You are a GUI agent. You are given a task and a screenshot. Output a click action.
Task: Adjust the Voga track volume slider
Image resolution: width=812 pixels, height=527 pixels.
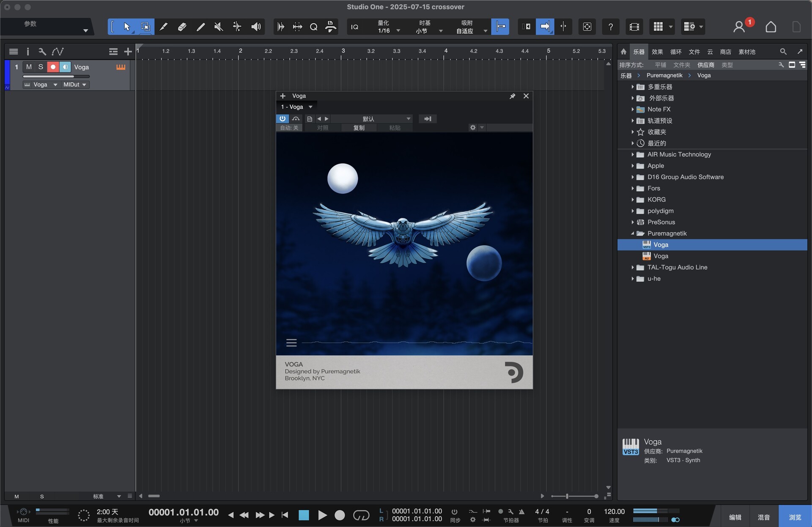pyautogui.click(x=56, y=76)
